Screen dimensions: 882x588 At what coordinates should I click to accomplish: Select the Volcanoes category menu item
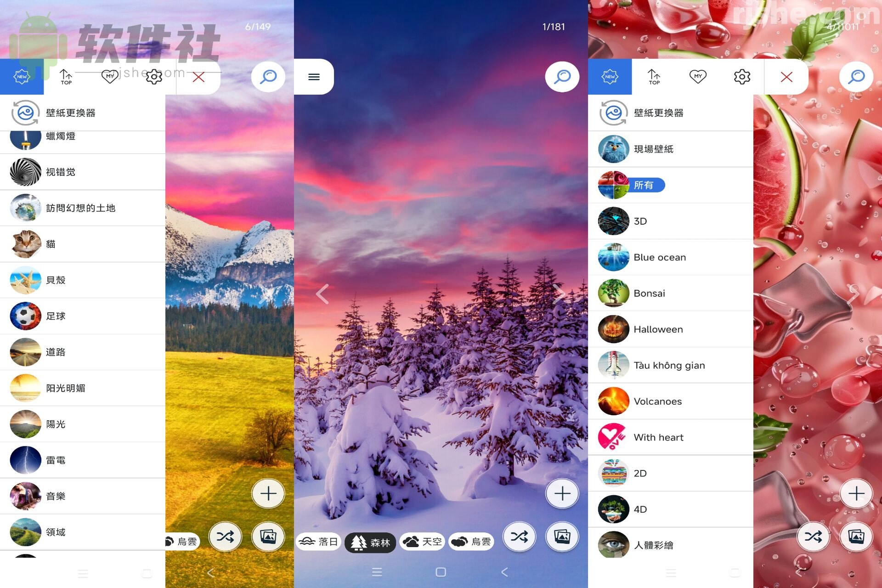click(658, 400)
